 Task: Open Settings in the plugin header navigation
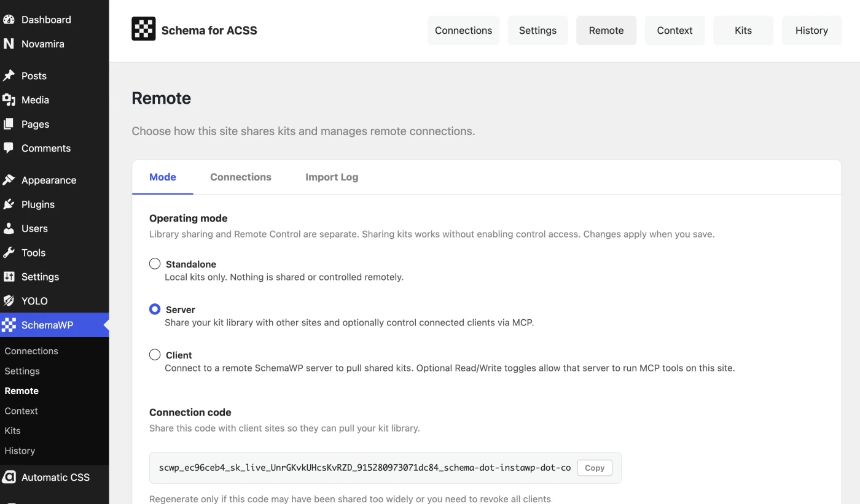coord(537,31)
